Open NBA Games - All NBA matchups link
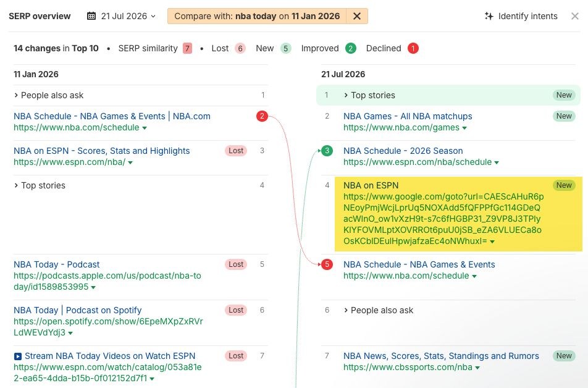Screen dimensions: 588x388 coord(408,116)
